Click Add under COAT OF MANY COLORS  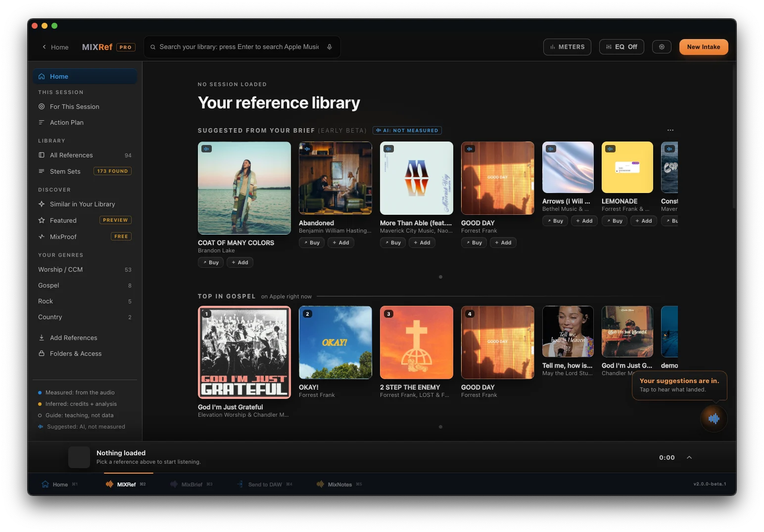pyautogui.click(x=240, y=262)
